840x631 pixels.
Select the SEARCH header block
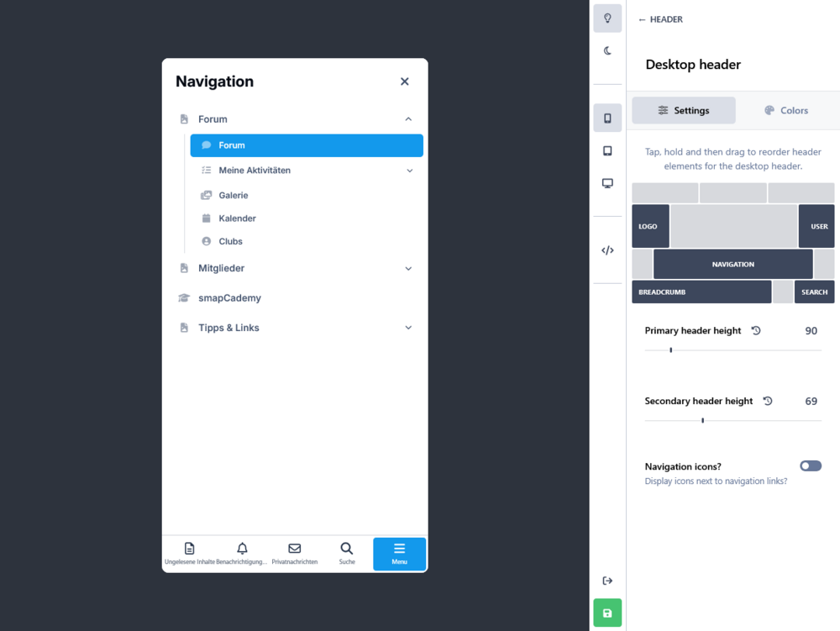(814, 292)
